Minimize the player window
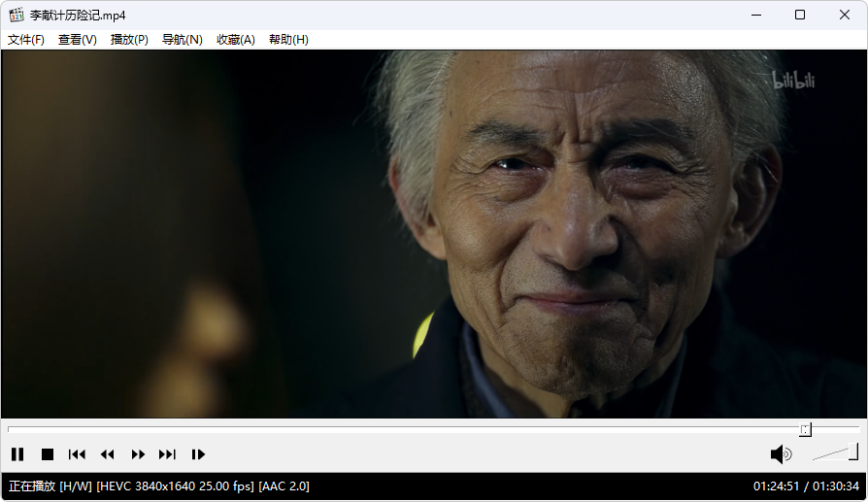The height and width of the screenshot is (502, 868). [x=756, y=15]
